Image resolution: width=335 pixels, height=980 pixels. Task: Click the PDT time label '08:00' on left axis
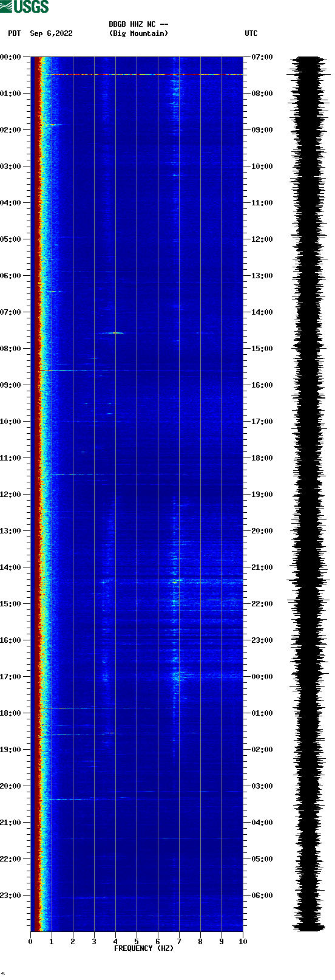pos(10,349)
